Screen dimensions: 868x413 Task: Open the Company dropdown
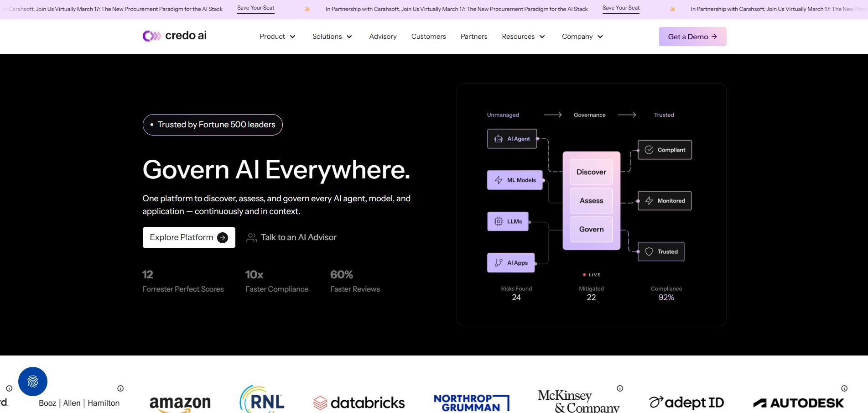[x=582, y=37]
